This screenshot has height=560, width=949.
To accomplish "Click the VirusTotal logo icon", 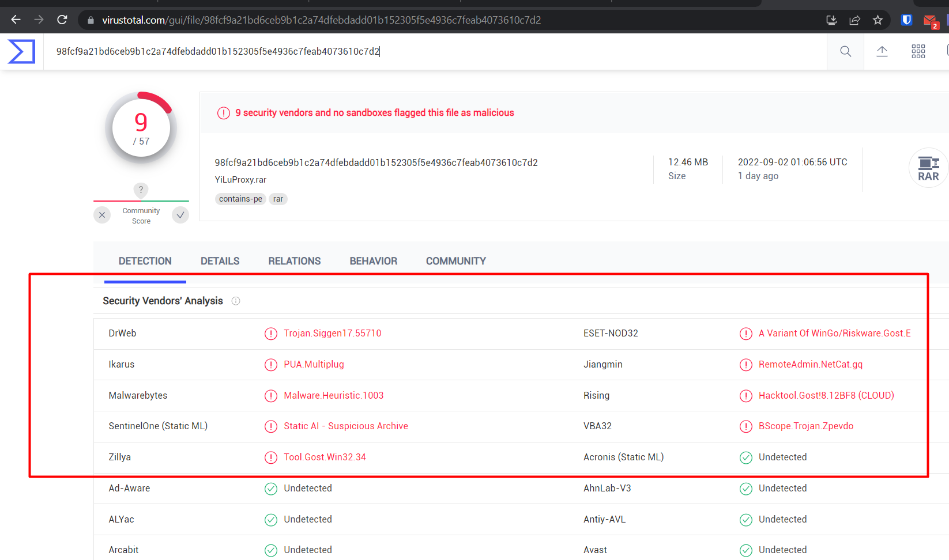I will 21,51.
